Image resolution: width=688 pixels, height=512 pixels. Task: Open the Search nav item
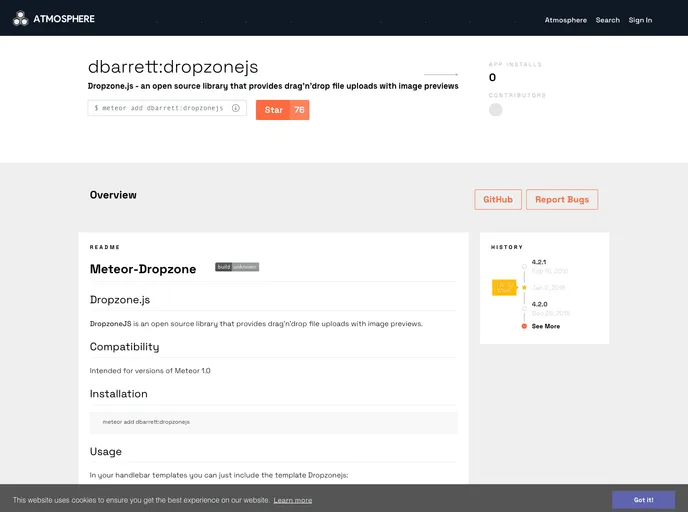(x=607, y=20)
